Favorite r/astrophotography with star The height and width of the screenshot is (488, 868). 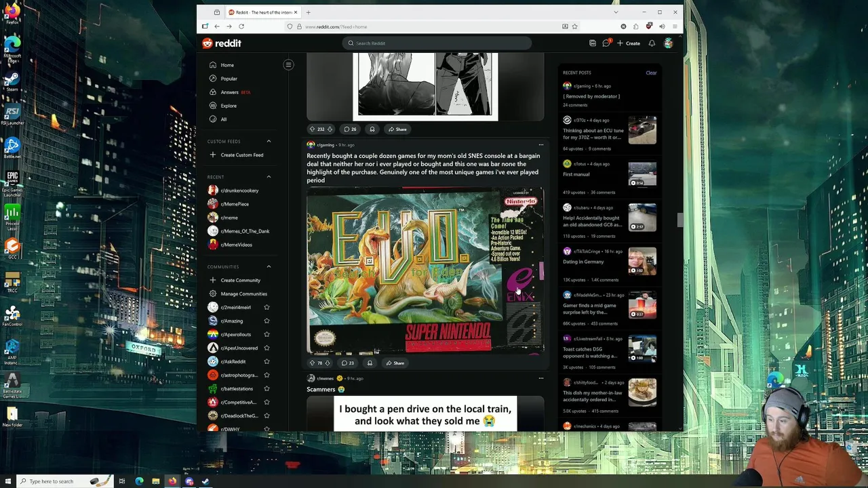coord(267,375)
